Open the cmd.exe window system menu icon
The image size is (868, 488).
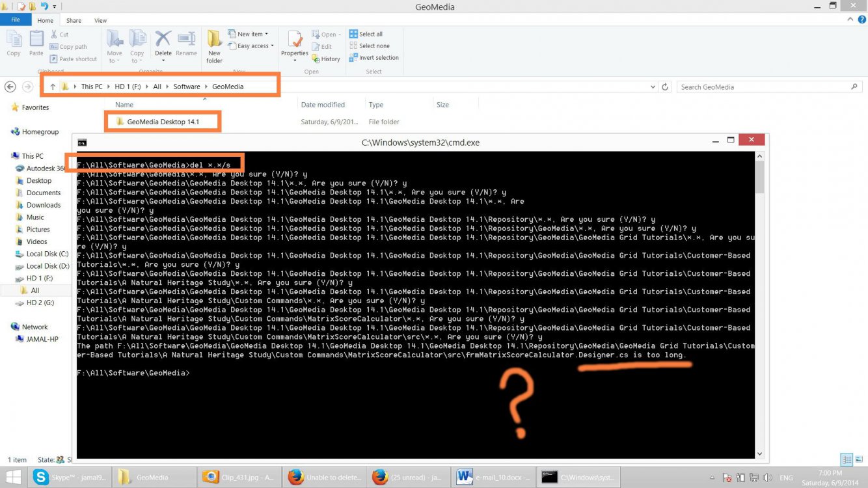[x=82, y=142]
